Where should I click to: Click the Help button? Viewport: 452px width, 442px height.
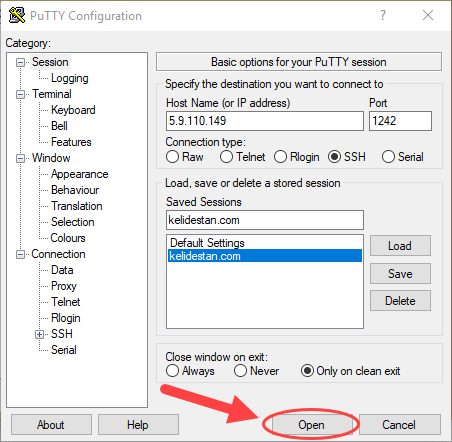[138, 425]
